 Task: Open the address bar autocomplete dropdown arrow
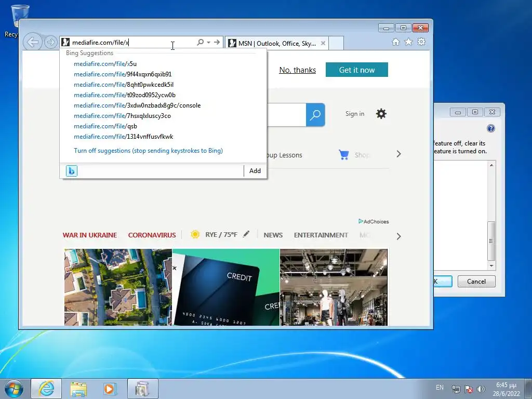(x=209, y=42)
